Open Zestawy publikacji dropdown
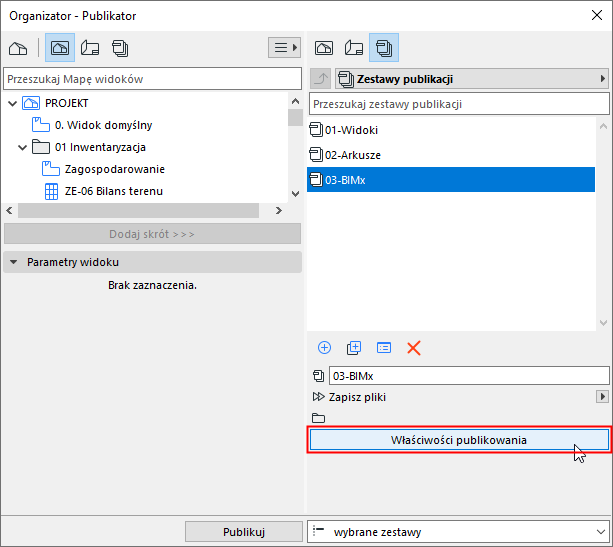The image size is (613, 547). tap(472, 79)
